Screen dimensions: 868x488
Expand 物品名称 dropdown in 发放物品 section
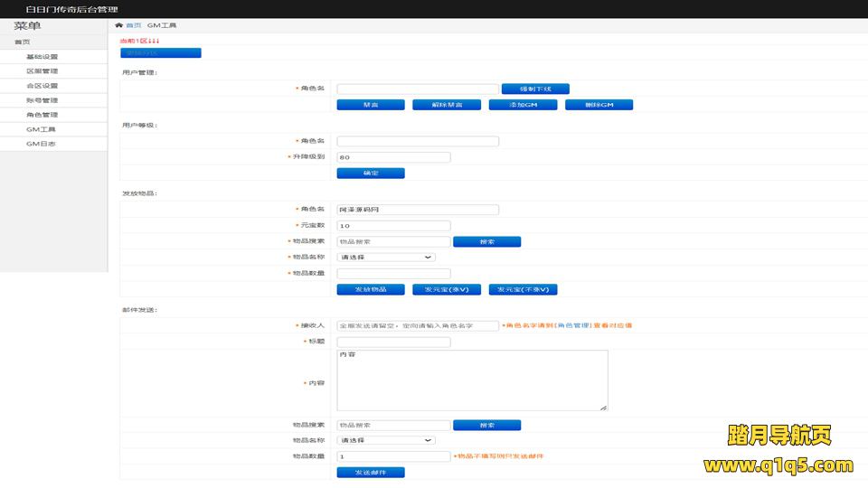pos(387,257)
